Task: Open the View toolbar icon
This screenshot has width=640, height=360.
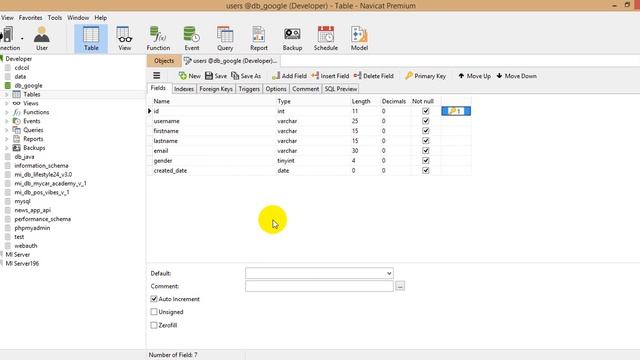Action: pyautogui.click(x=124, y=38)
